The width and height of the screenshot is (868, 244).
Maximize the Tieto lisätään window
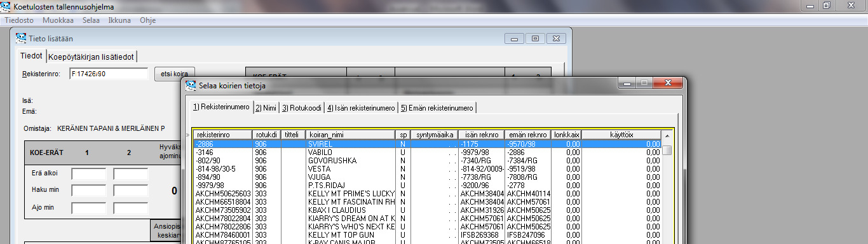point(536,38)
